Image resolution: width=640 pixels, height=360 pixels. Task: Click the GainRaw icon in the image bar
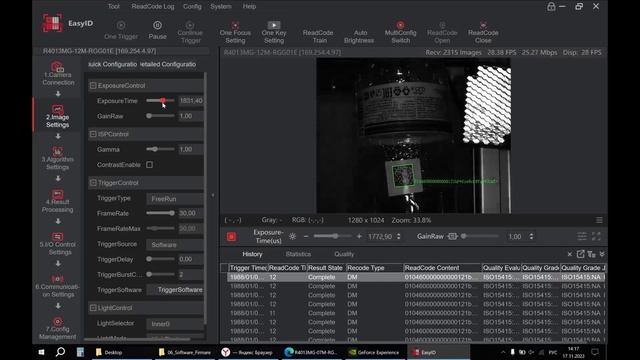coord(452,236)
